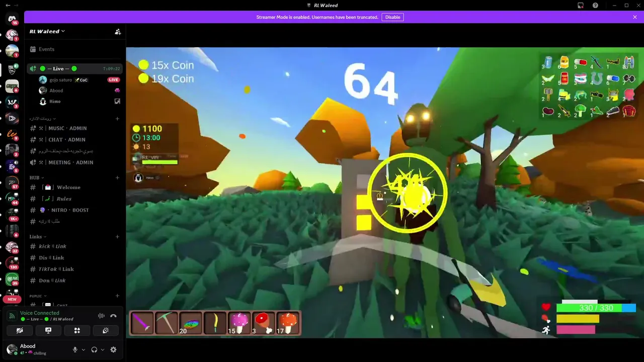Add channel to رومات الاداره category
The width and height of the screenshot is (644, 362).
click(117, 119)
